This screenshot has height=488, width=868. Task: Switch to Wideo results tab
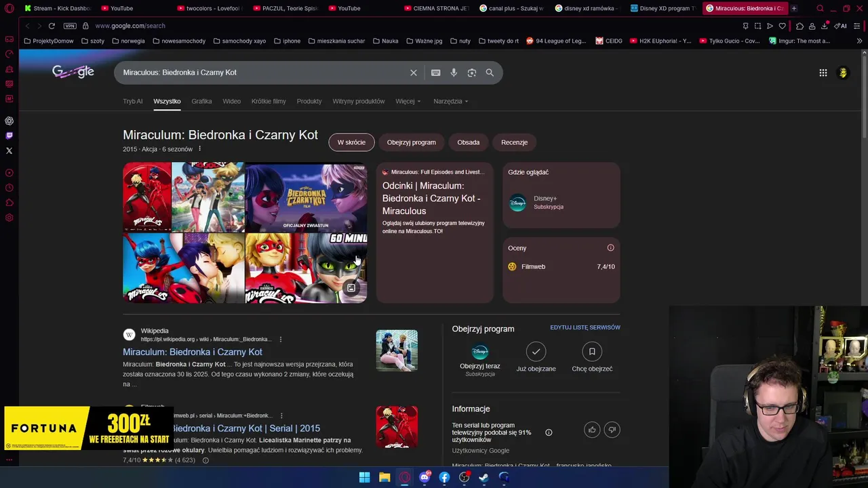231,101
